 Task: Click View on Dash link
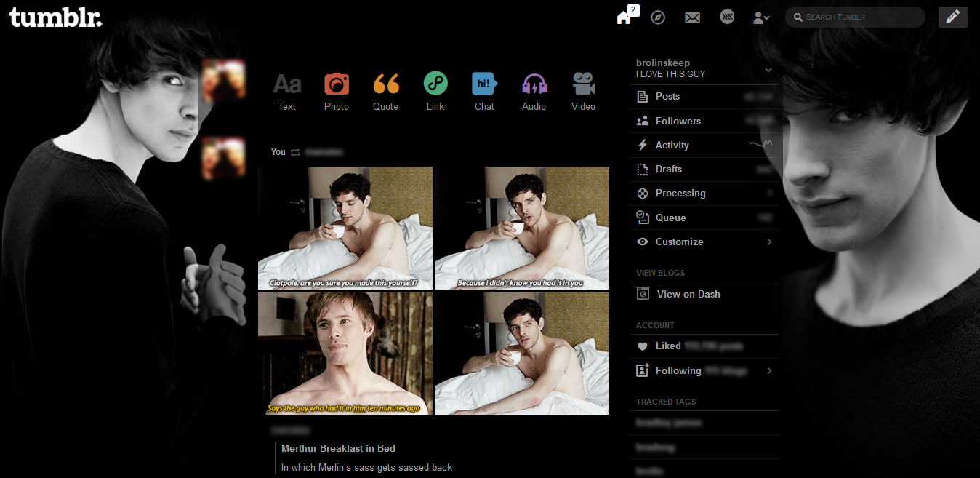point(688,294)
